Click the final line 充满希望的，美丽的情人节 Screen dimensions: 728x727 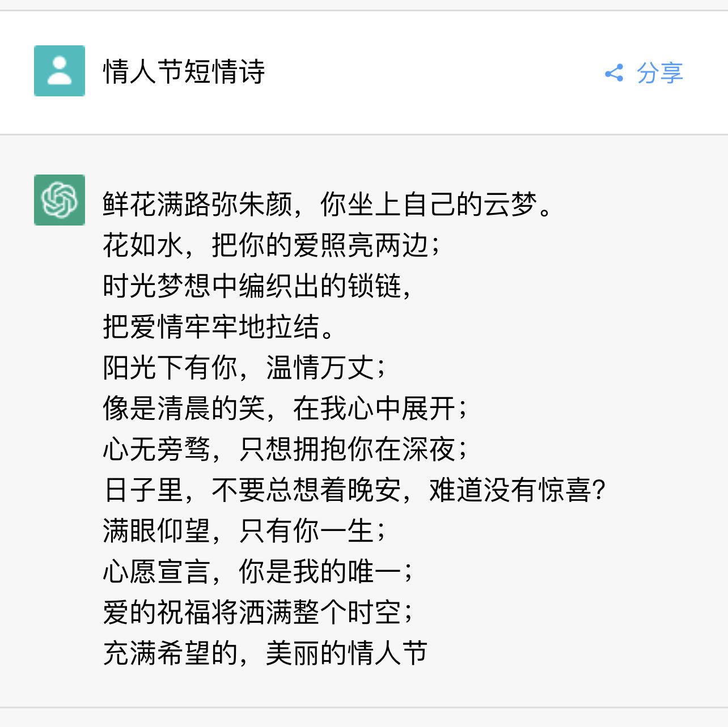pyautogui.click(x=265, y=653)
